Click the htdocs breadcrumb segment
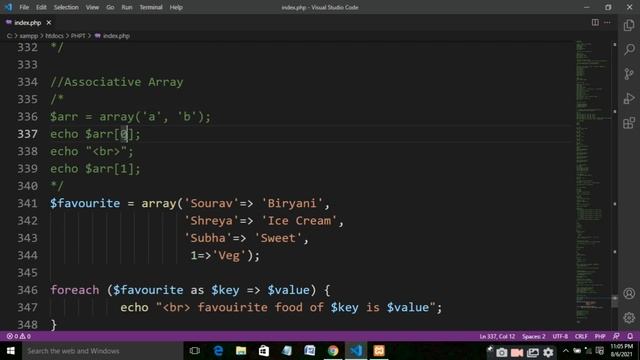The image size is (640, 360). coord(54,36)
